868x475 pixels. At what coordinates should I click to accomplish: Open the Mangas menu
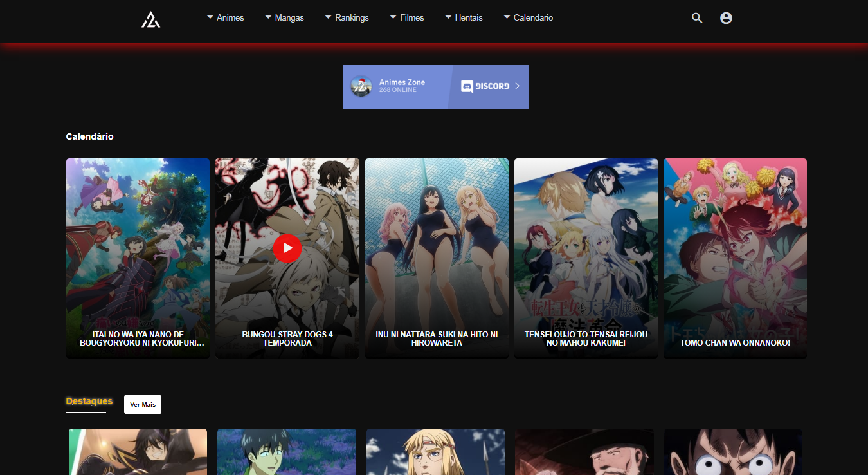point(289,18)
